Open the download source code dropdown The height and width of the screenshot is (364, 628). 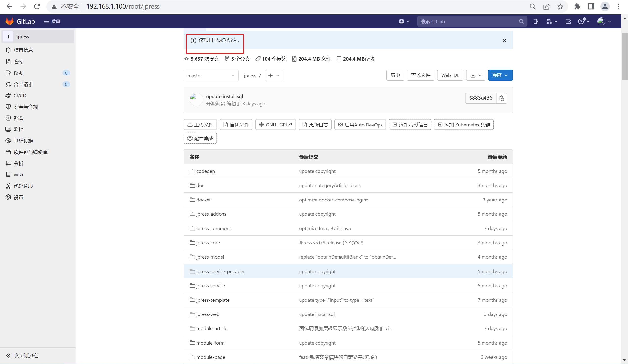coord(475,75)
